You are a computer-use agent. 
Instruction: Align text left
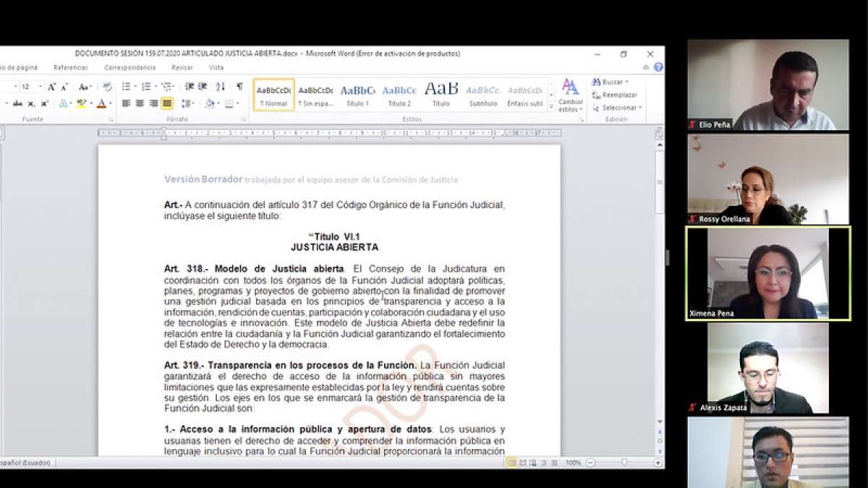click(126, 103)
